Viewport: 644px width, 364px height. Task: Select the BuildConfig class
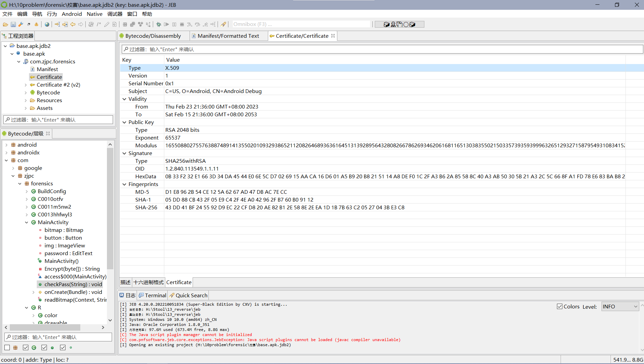click(52, 191)
